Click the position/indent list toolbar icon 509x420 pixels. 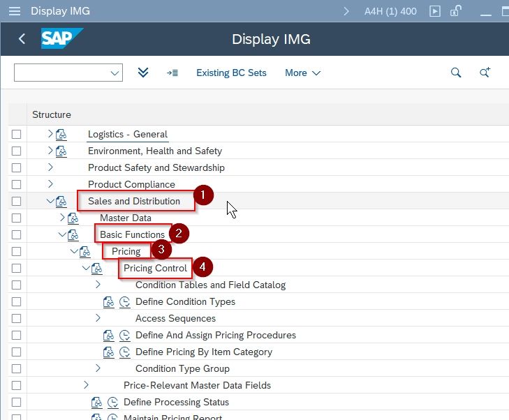tap(172, 73)
